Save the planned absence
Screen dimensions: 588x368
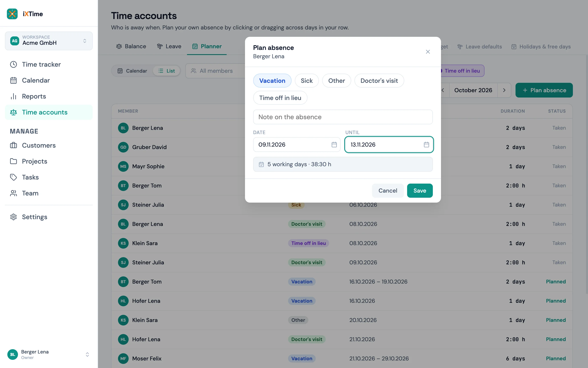[420, 191]
